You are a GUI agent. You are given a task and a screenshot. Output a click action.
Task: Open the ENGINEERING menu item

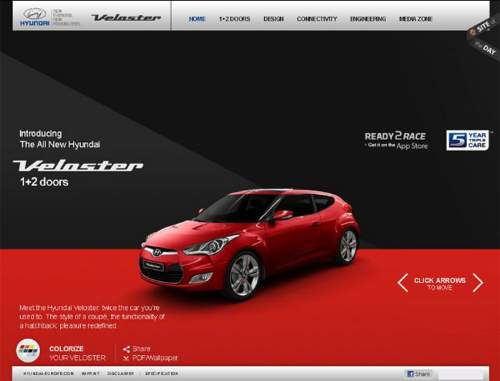click(x=368, y=19)
